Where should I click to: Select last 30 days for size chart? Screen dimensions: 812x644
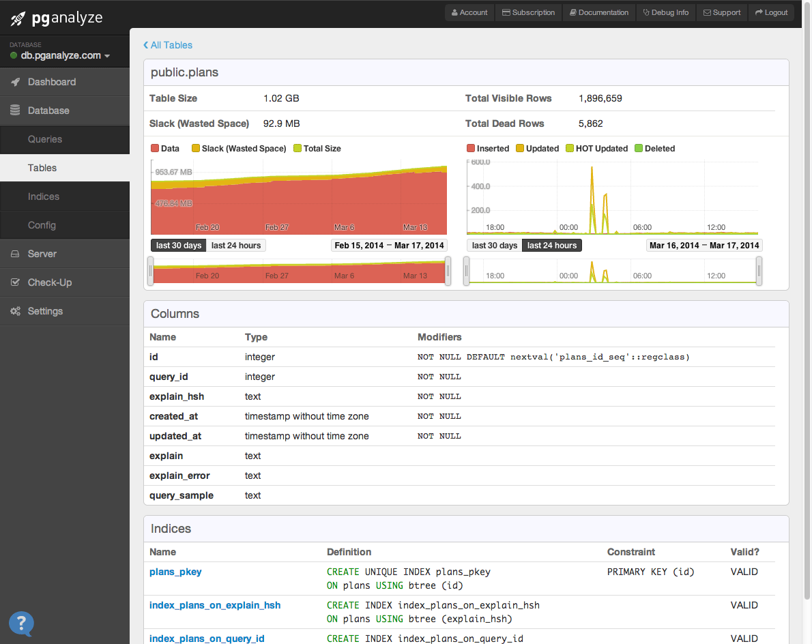tap(179, 246)
